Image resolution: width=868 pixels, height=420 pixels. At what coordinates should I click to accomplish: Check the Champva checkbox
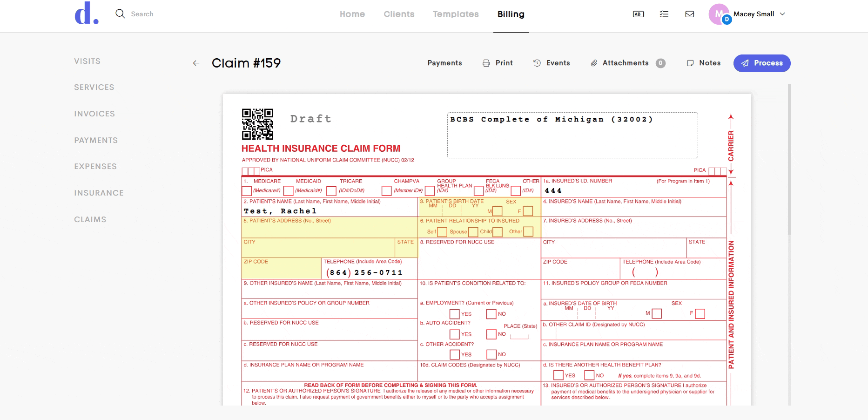[386, 191]
